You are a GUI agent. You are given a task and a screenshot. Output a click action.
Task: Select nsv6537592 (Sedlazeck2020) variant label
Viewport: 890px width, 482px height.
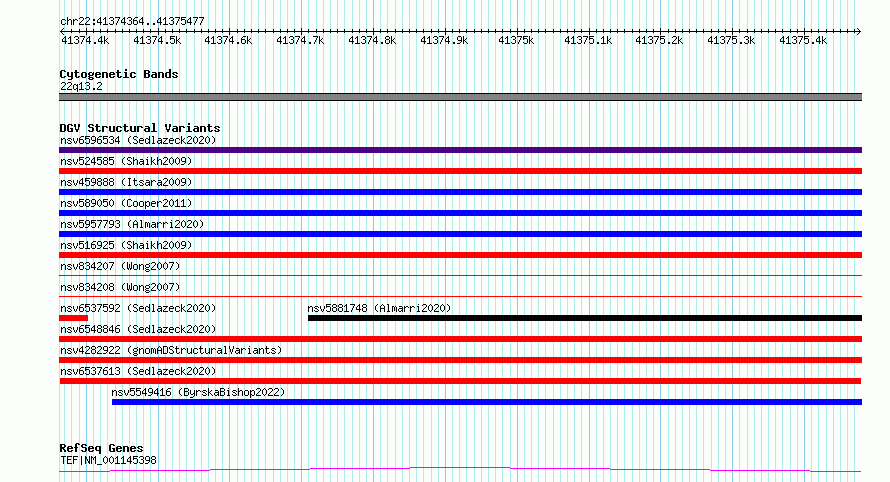click(x=138, y=308)
